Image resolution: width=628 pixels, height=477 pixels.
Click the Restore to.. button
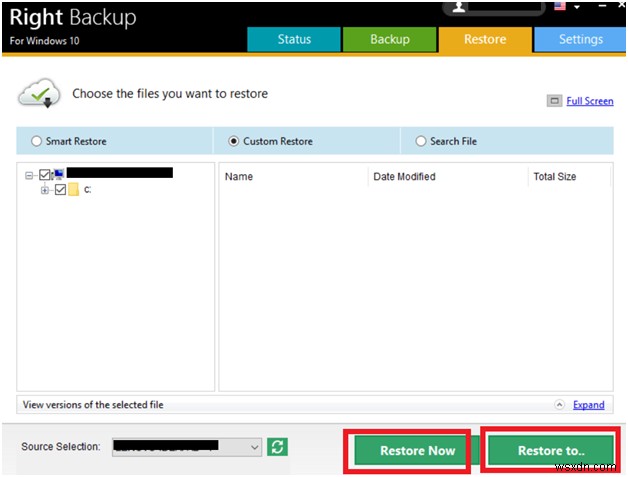pyautogui.click(x=551, y=451)
